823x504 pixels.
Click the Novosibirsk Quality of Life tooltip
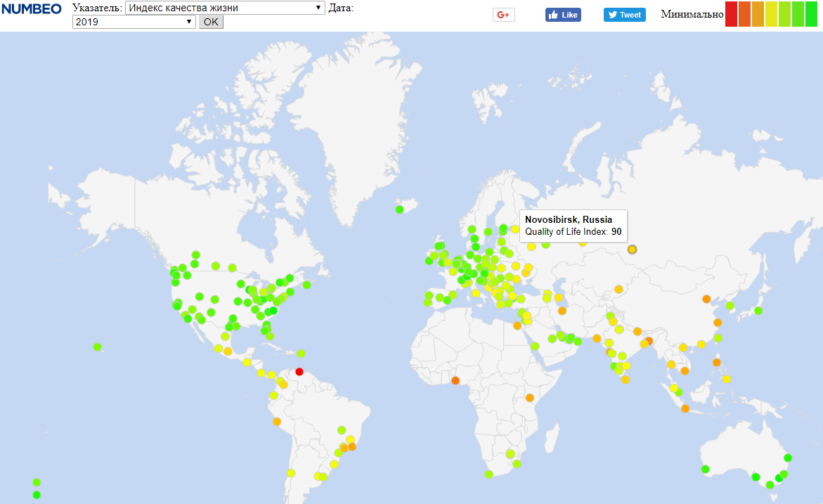[x=573, y=226]
